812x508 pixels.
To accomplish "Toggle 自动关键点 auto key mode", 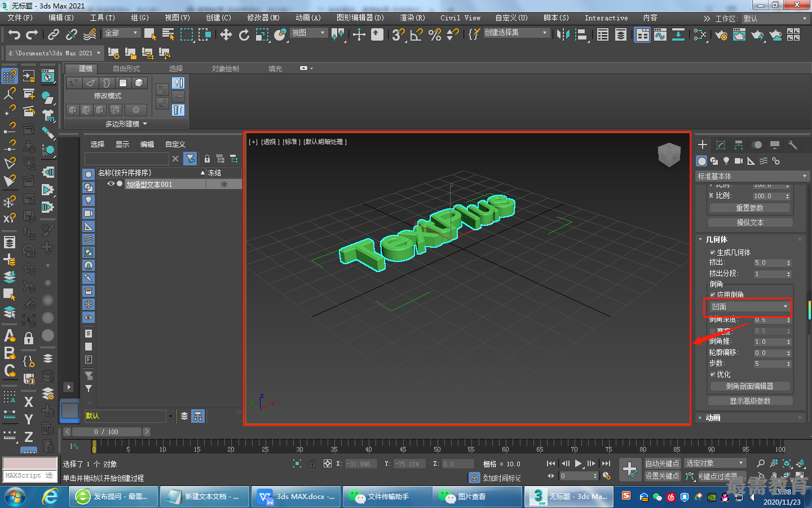I will (662, 463).
